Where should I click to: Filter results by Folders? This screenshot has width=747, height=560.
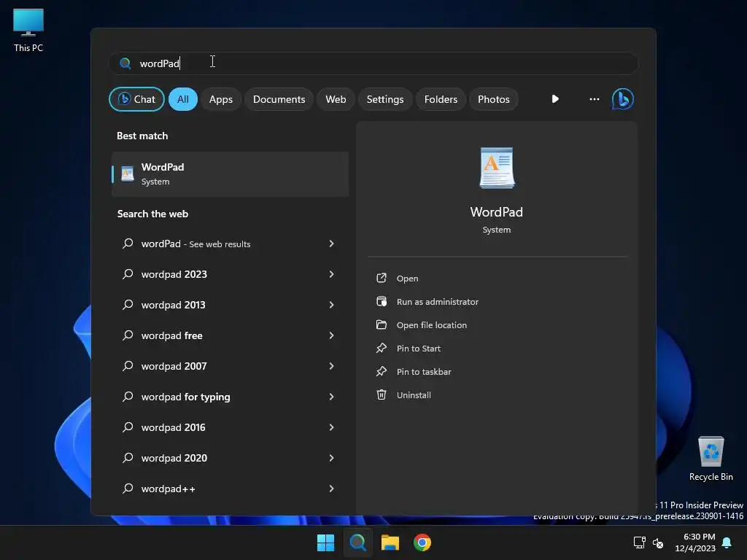[x=441, y=99]
